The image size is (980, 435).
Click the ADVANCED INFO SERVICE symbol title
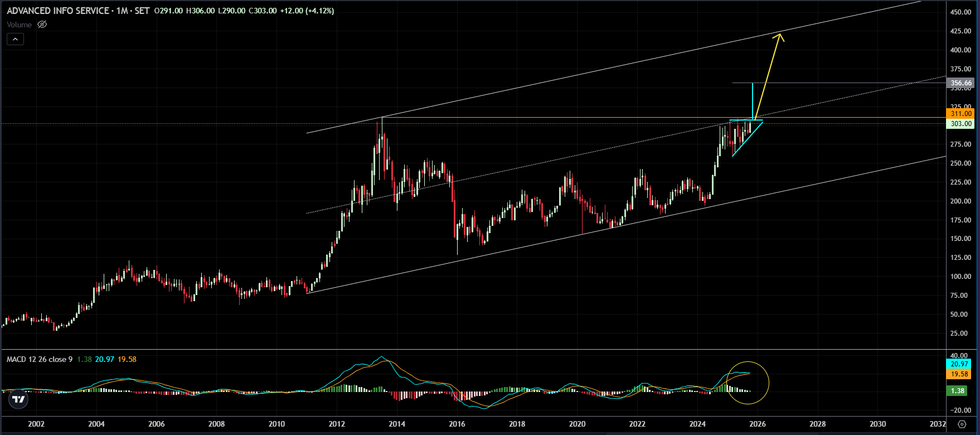click(58, 11)
